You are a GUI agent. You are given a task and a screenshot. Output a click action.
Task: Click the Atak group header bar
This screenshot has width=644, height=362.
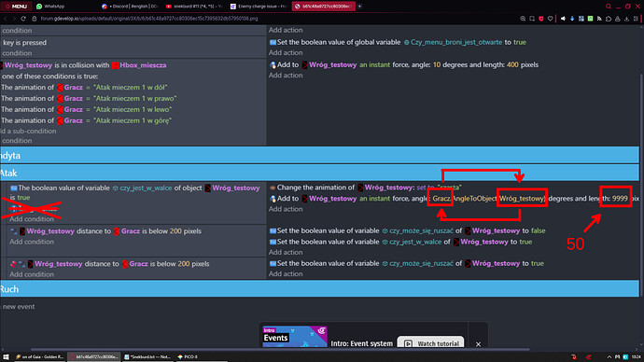coord(319,173)
